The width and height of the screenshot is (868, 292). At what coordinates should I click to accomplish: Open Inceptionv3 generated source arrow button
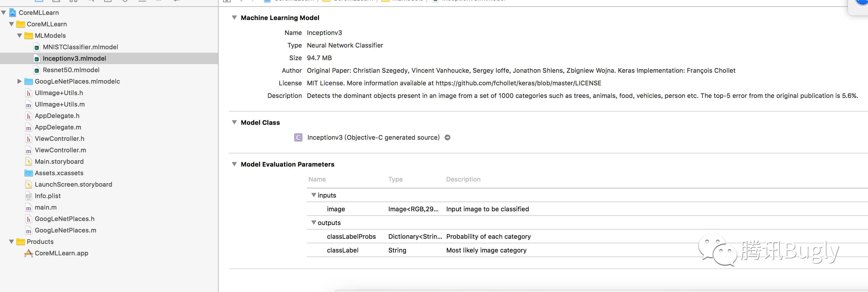447,138
